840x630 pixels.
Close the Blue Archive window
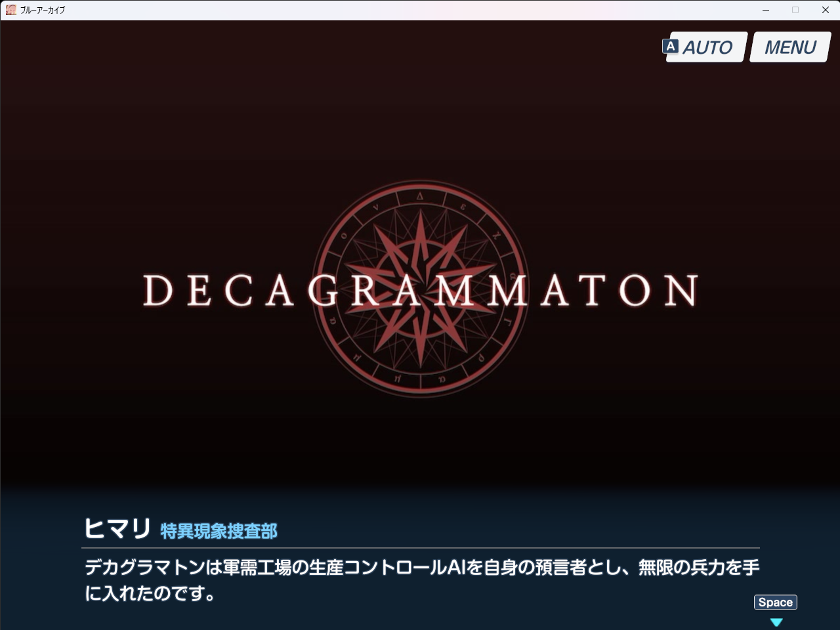click(x=826, y=10)
